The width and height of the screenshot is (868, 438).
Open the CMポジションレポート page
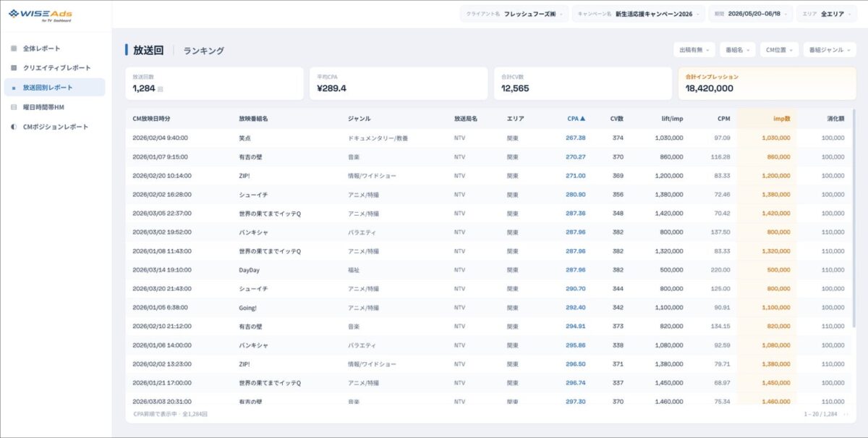click(x=54, y=127)
